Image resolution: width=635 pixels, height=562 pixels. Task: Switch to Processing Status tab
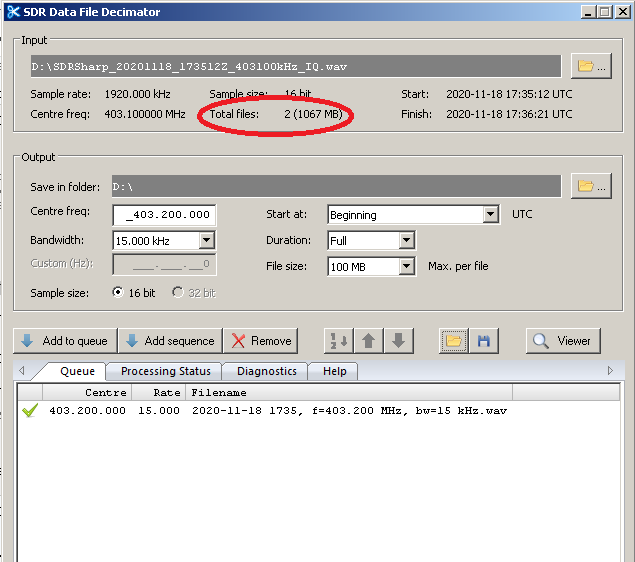click(x=165, y=371)
